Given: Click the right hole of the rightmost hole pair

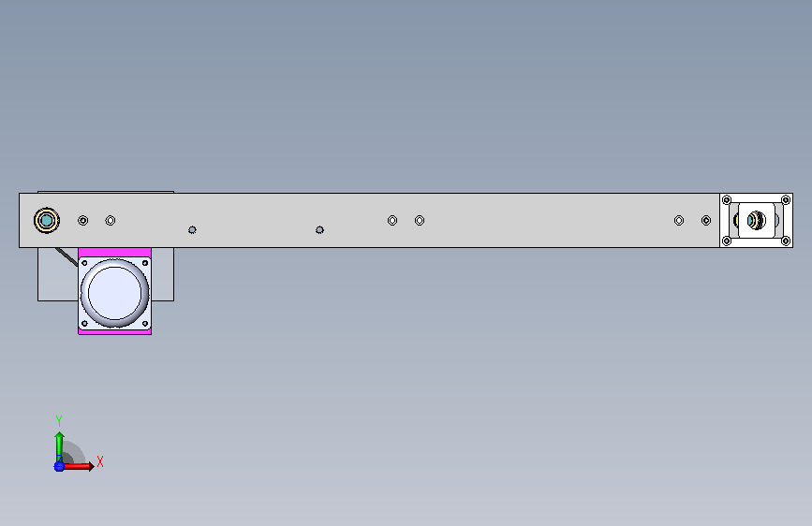Looking at the screenshot, I should point(706,221).
